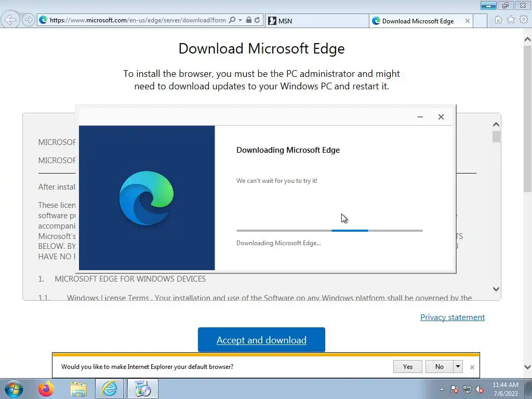Click the Accept and download button

click(x=261, y=340)
